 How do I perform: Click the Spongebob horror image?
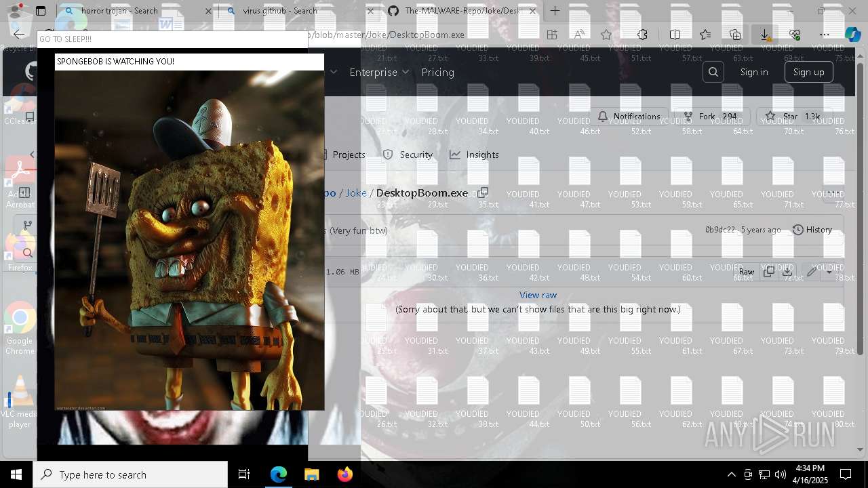click(x=189, y=241)
